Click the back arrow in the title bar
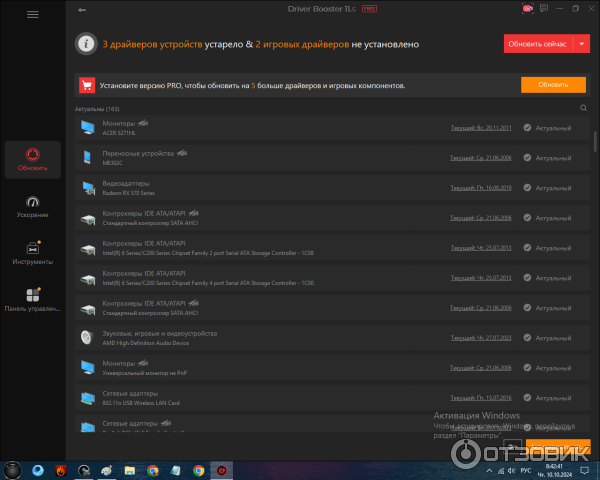 [82, 11]
